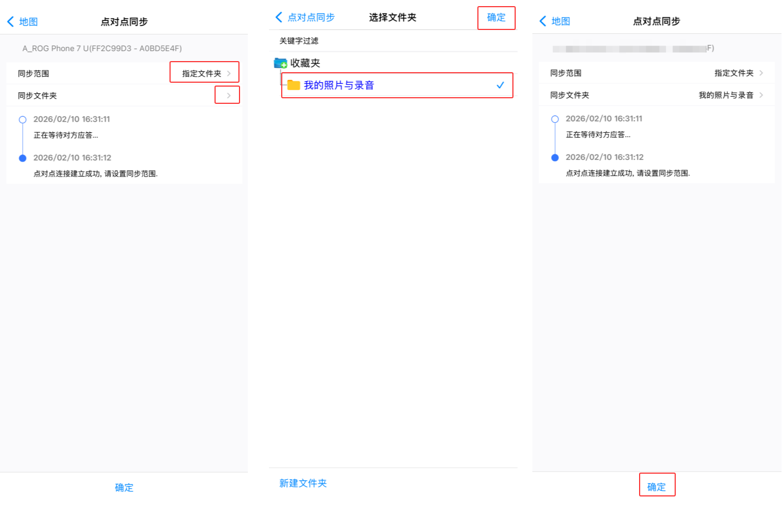783x532 pixels.
Task: Select the 我的照片与录音 folder name in the tree
Action: pos(338,85)
